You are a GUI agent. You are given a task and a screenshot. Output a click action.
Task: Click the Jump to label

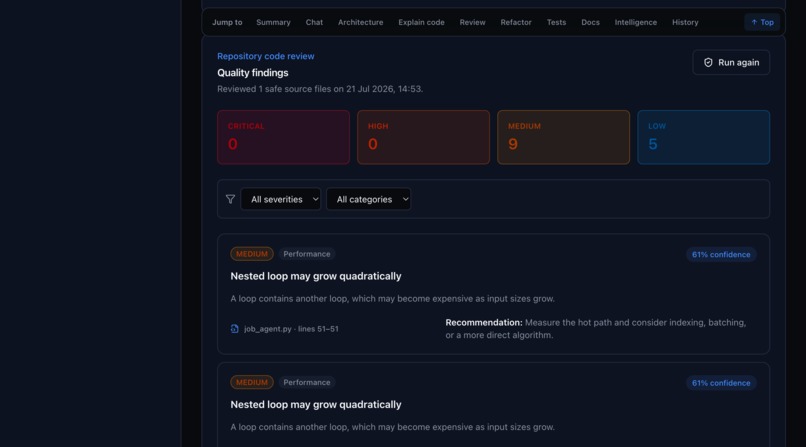227,22
